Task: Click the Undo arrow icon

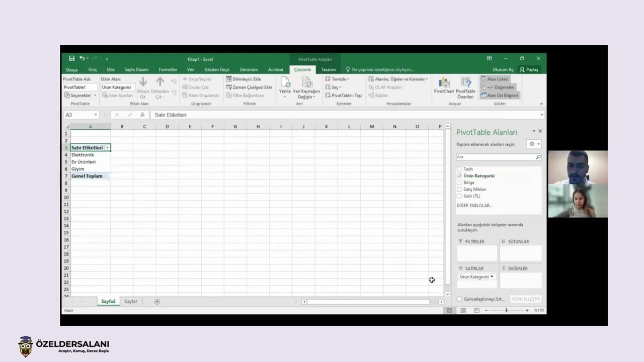Action: [82, 58]
